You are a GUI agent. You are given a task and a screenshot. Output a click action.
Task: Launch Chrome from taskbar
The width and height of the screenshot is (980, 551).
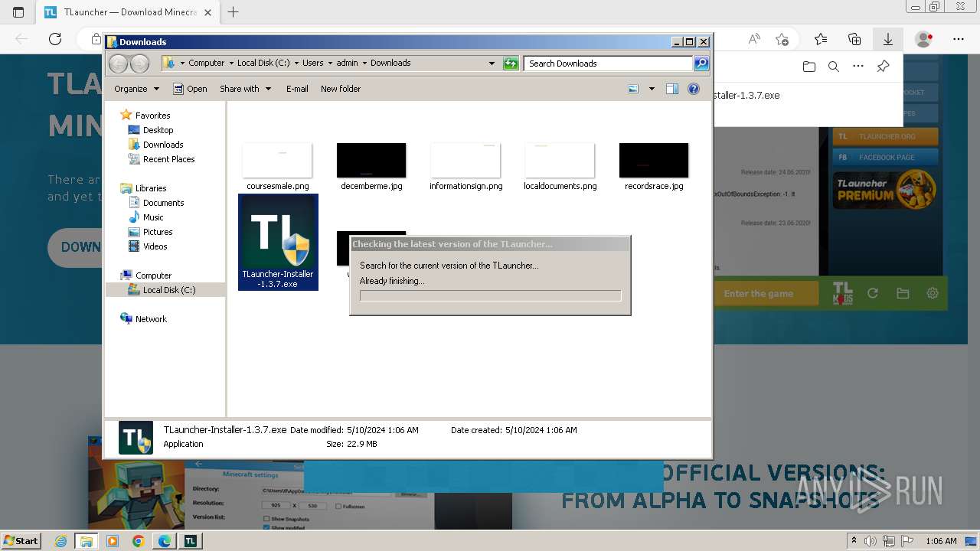138,541
